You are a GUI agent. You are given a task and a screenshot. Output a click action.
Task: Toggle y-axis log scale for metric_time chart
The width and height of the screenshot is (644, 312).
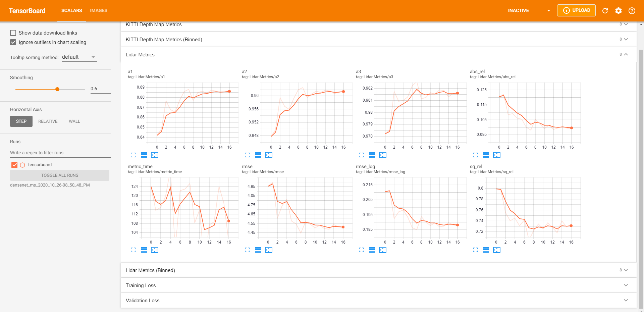(x=144, y=250)
